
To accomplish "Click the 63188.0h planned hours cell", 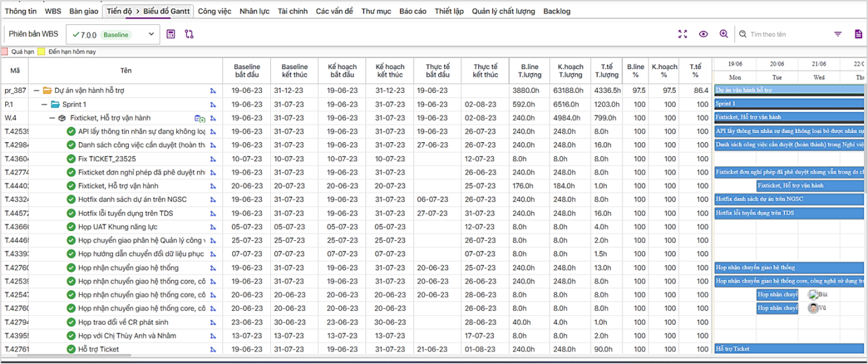I will click(568, 91).
